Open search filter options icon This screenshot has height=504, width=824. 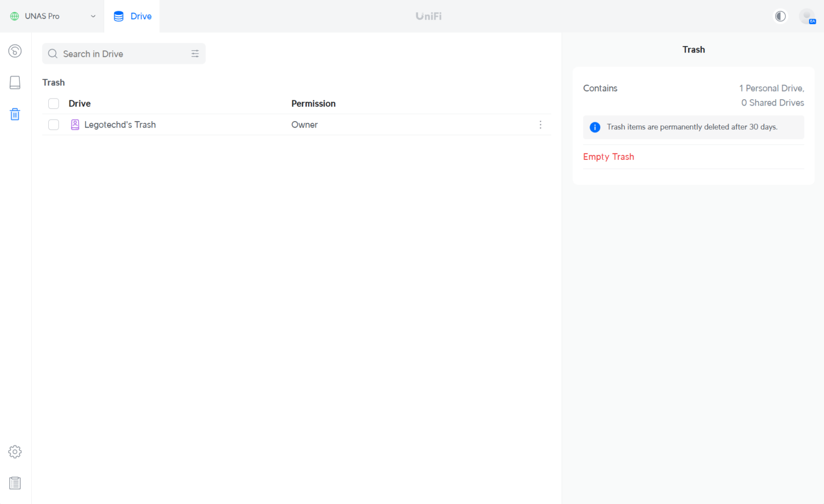click(195, 54)
